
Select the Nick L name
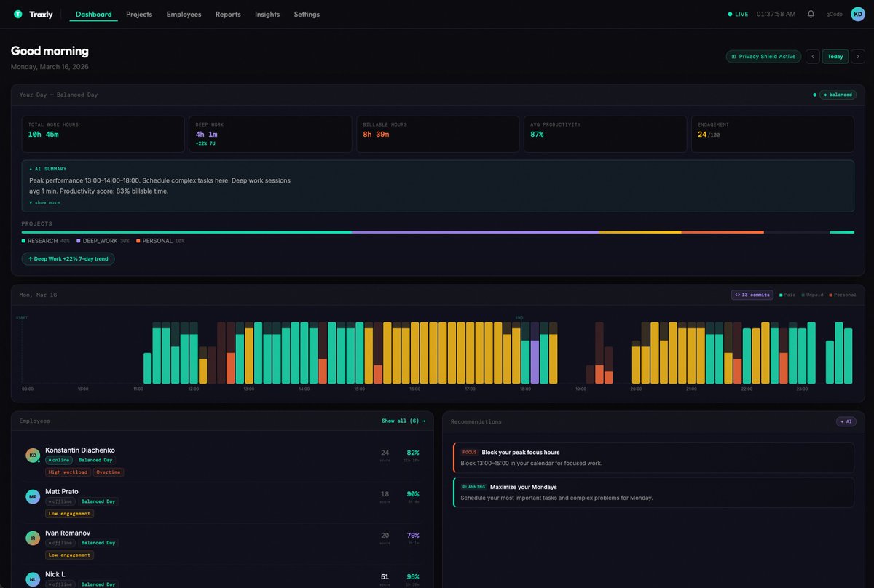click(x=55, y=575)
